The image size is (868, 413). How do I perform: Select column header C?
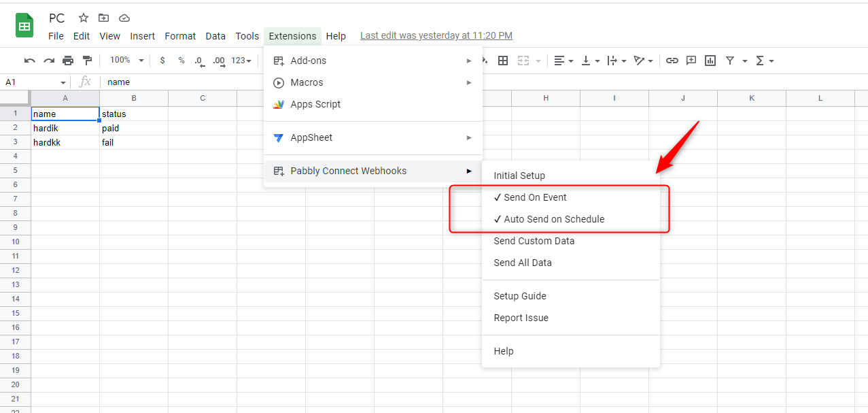(x=203, y=98)
